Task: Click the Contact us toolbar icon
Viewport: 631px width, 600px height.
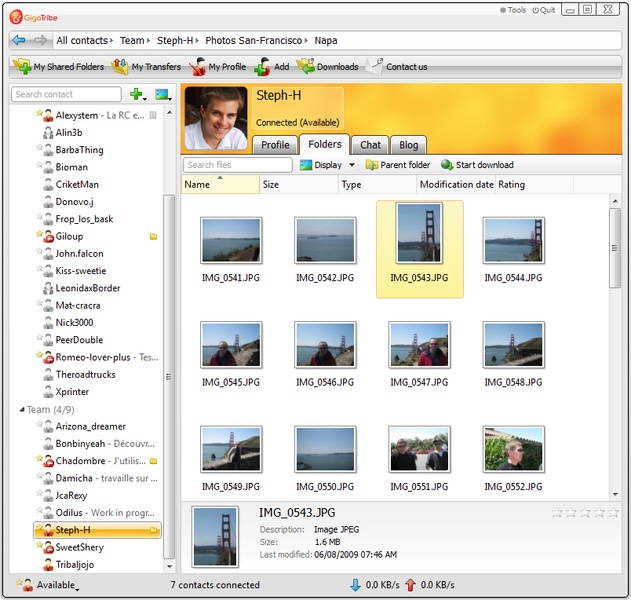Action: (397, 67)
